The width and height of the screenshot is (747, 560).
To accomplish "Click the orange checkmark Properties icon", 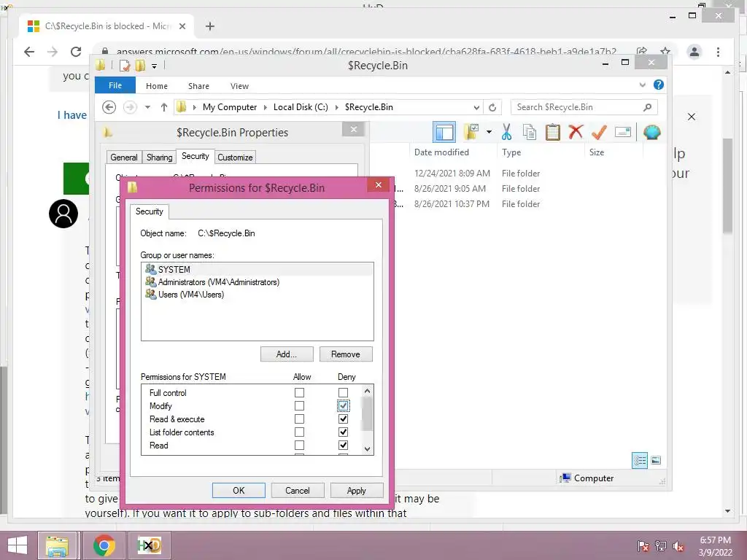I will (x=599, y=131).
